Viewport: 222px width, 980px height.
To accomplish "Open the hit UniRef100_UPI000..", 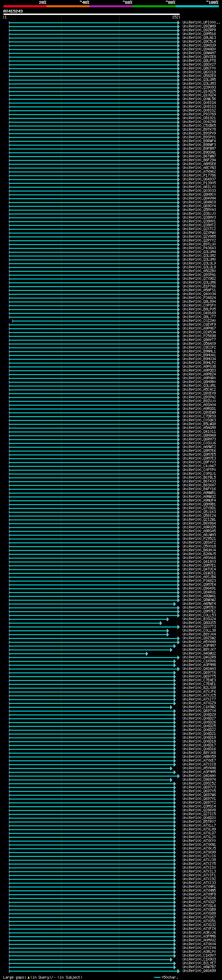I will click(x=201, y=23).
